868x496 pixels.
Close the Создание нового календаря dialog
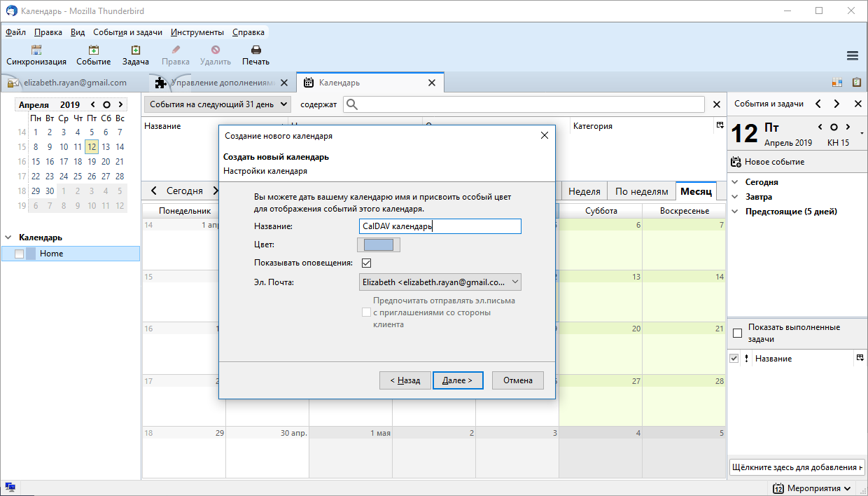point(545,135)
